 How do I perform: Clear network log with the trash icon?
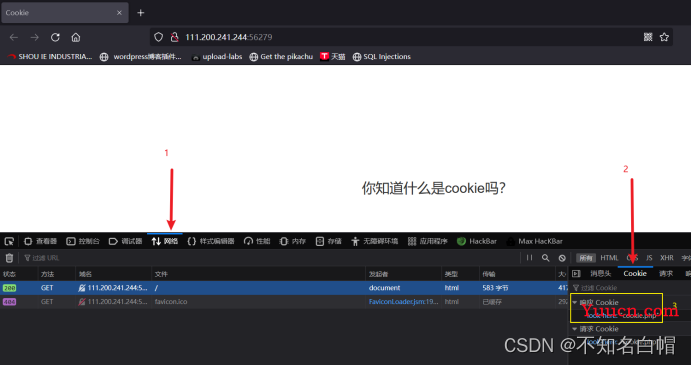pyautogui.click(x=9, y=258)
